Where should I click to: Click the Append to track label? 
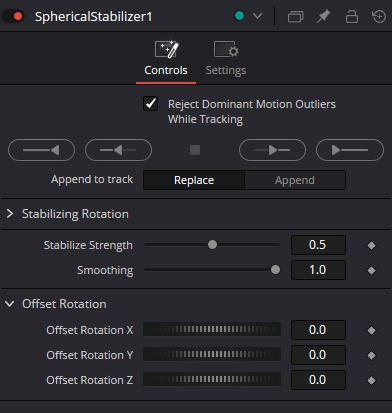pyautogui.click(x=92, y=179)
